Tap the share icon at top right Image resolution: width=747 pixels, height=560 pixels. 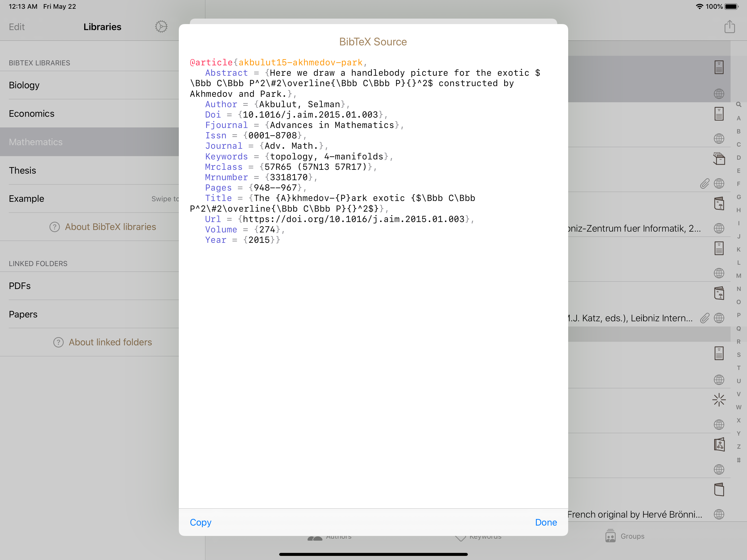[x=730, y=27]
